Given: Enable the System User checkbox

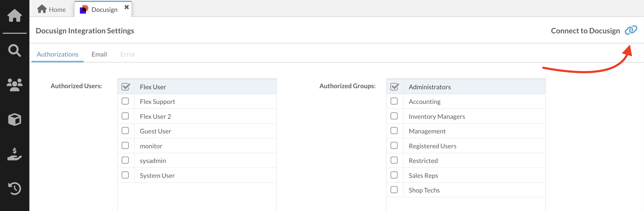Looking at the screenshot, I should [x=125, y=175].
